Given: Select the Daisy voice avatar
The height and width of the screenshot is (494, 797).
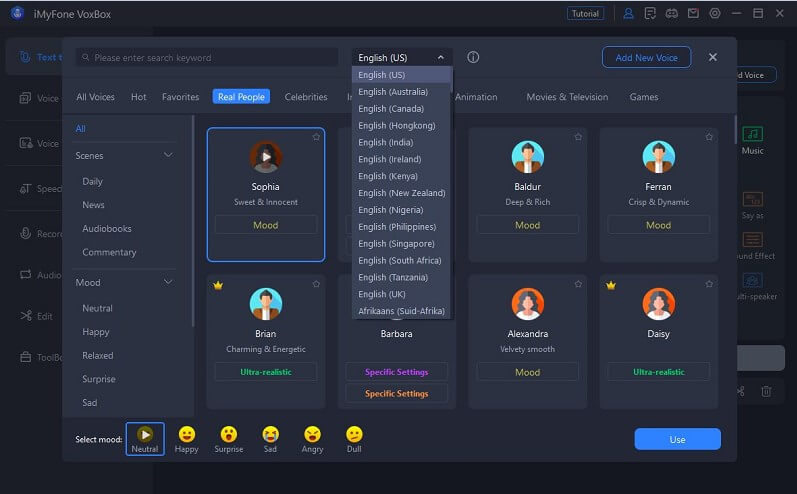Looking at the screenshot, I should pos(659,303).
